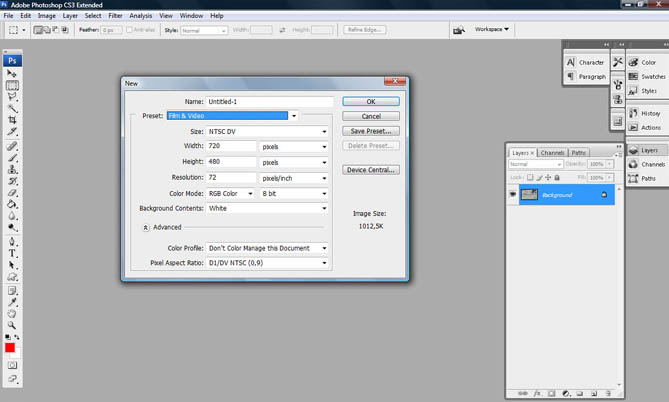Pick the Zoom tool in toolbox
This screenshot has height=402, width=669.
coord(12,324)
